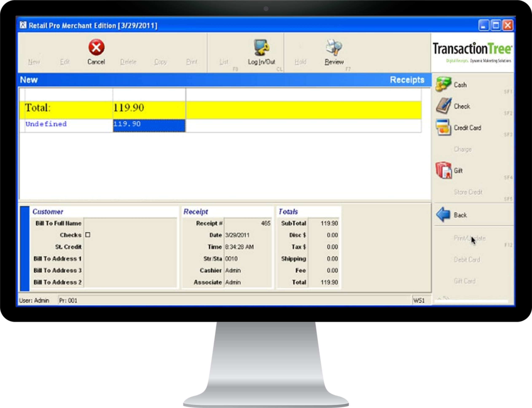
Task: Open the Log In/Out key icon
Action: 261,48
